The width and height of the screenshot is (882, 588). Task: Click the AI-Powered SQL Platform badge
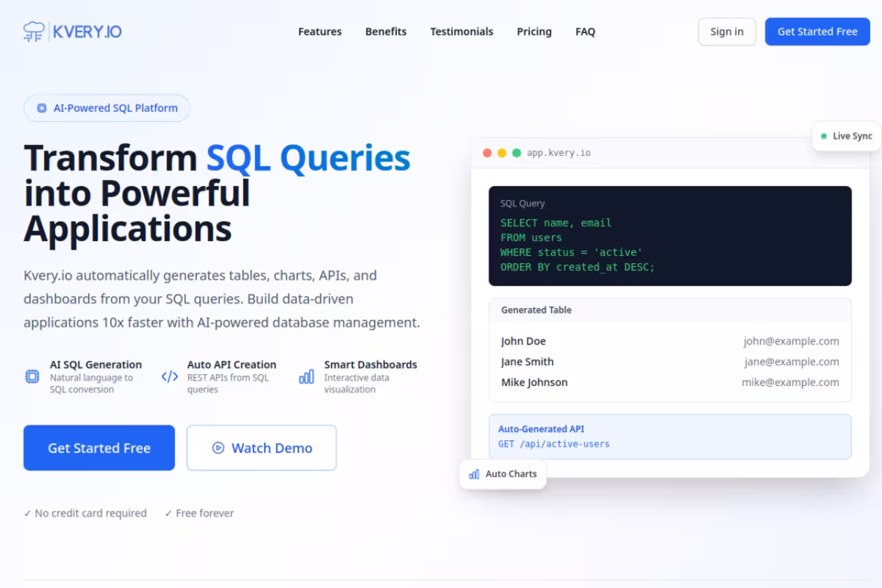point(107,108)
